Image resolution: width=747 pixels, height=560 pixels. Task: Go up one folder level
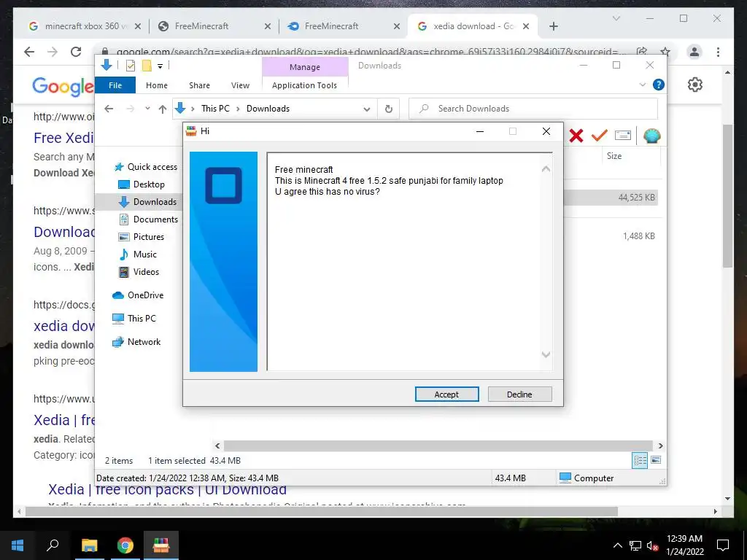click(163, 109)
